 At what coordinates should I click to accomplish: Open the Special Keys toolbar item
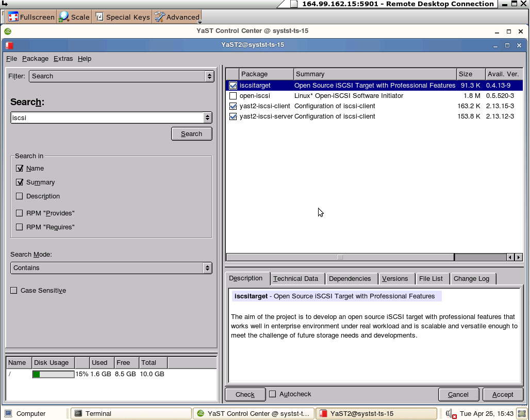[x=123, y=17]
